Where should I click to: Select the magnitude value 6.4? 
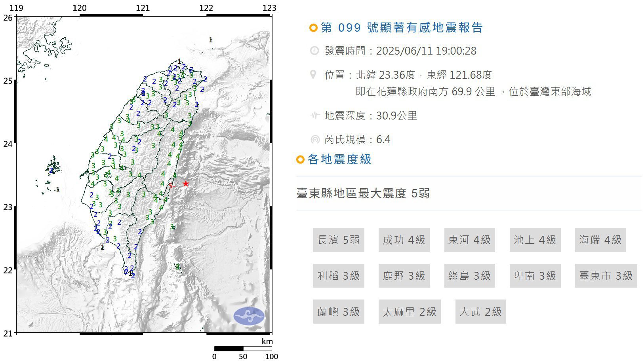[x=383, y=140]
